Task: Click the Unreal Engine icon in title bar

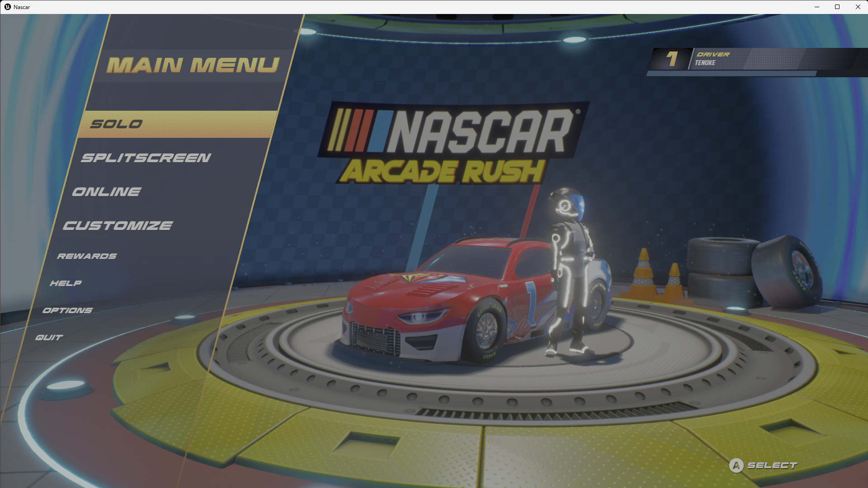Action: [x=7, y=7]
